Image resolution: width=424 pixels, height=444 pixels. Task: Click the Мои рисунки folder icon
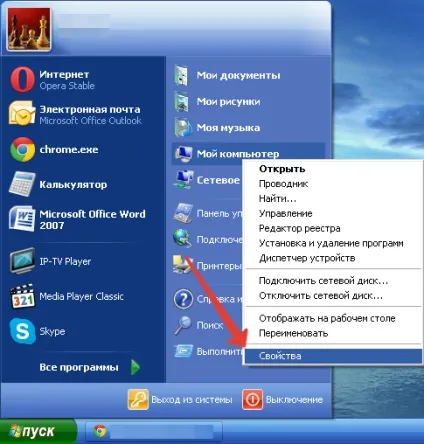coord(182,101)
